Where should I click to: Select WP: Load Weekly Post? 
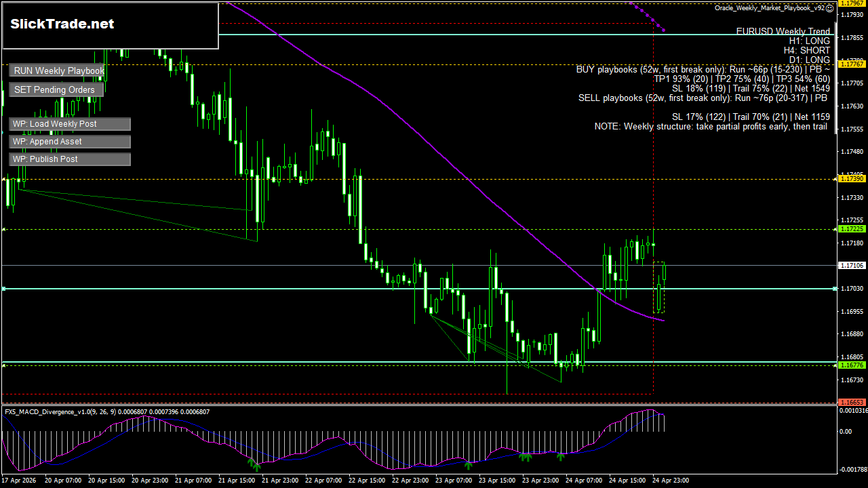pos(70,124)
